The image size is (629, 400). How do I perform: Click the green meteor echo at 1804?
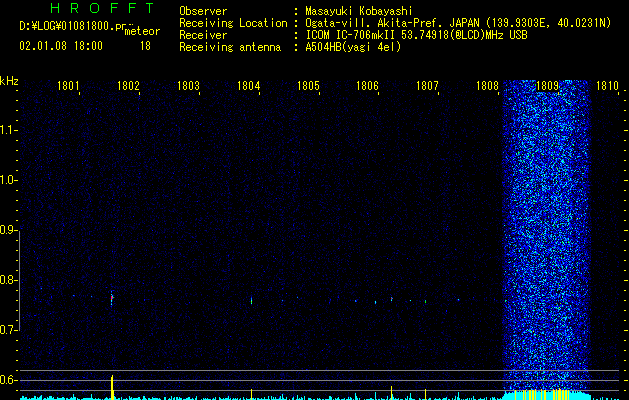pyautogui.click(x=252, y=301)
